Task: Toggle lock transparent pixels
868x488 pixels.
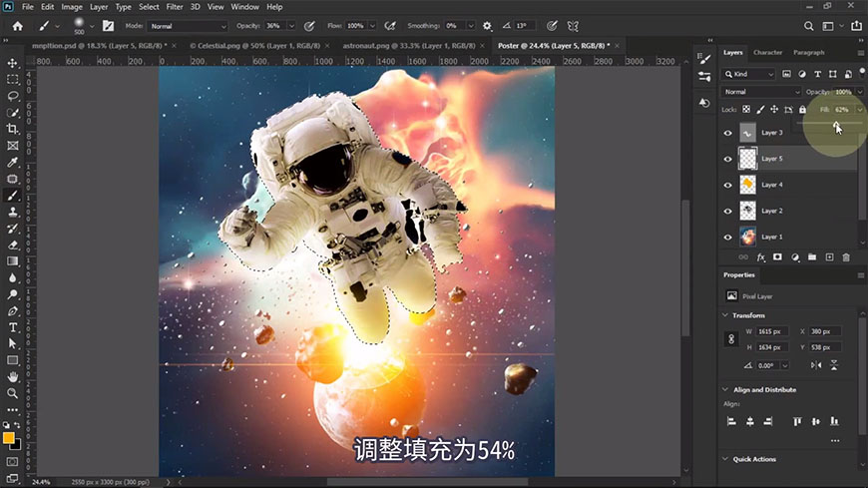Action: (746, 110)
